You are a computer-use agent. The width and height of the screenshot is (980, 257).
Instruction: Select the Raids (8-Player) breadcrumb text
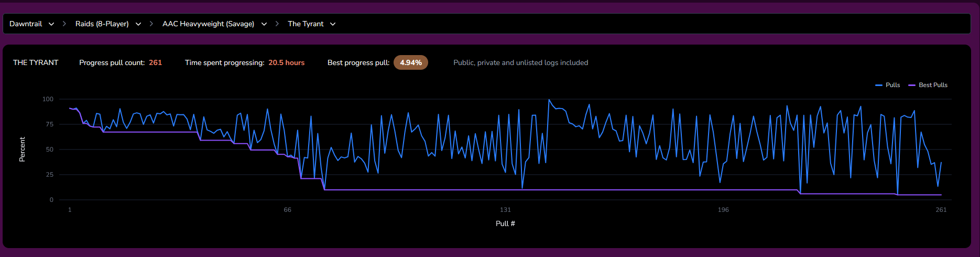point(102,24)
